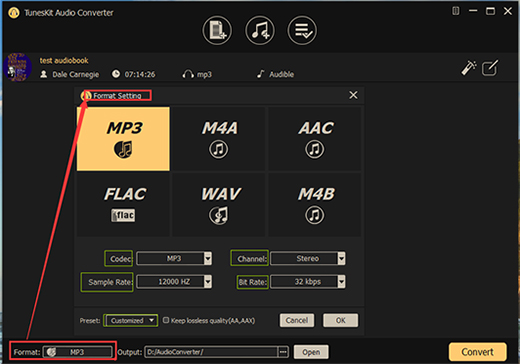The height and width of the screenshot is (364, 520).
Task: Open the Bit Rate dropdown showing 32 kbps
Action: click(x=308, y=282)
